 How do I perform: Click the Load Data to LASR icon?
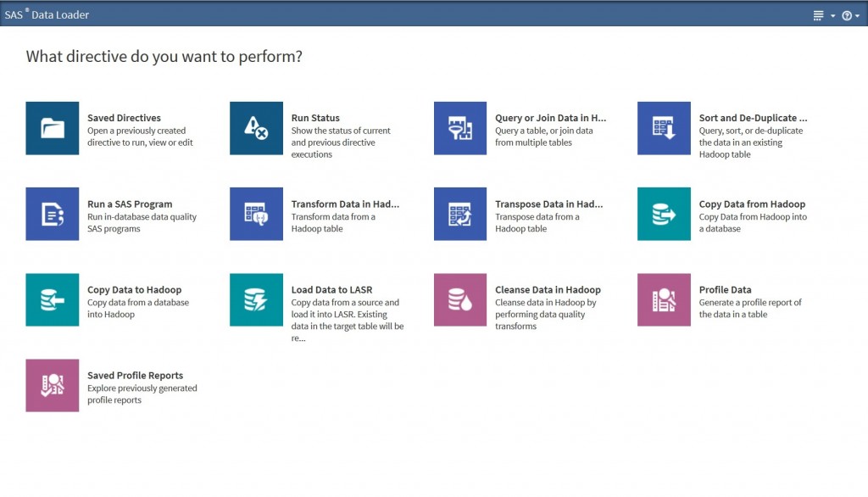pyautogui.click(x=256, y=299)
